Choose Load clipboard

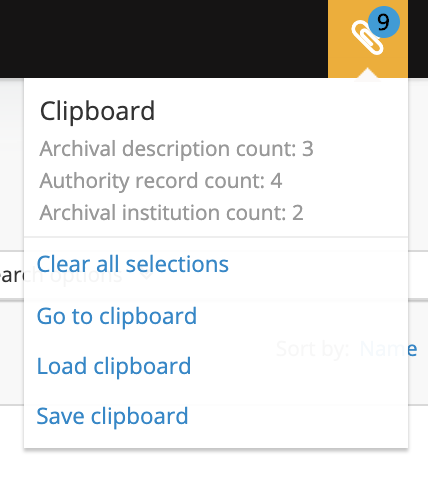tap(114, 366)
